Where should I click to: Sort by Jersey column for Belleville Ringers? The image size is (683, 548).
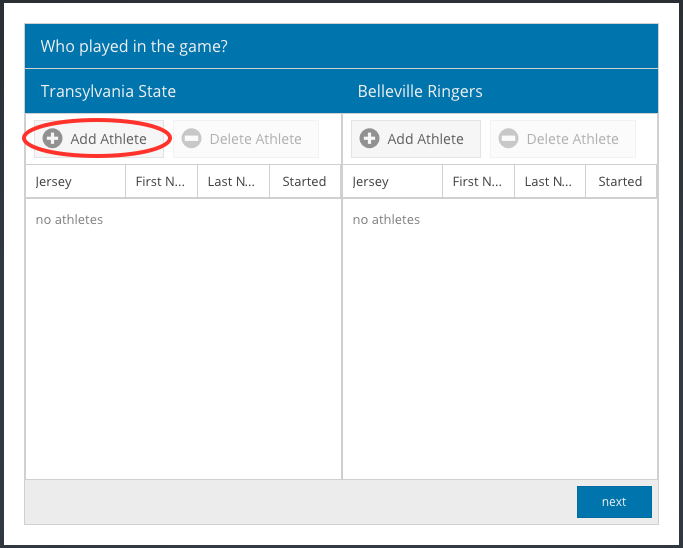[x=392, y=181]
